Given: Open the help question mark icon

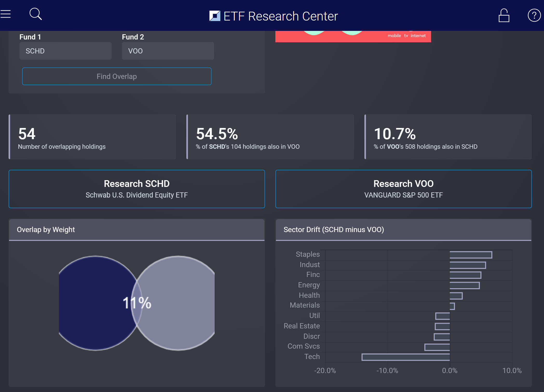Looking at the screenshot, I should (x=534, y=15).
